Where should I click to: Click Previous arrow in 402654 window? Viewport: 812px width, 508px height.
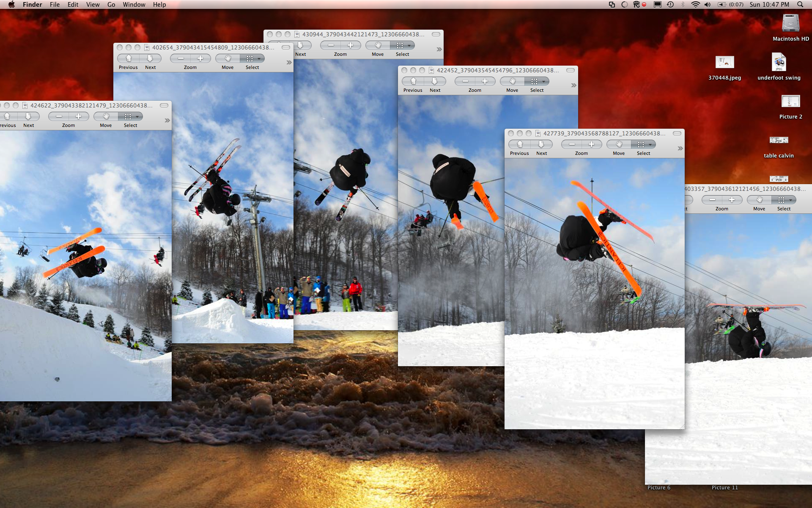[129, 58]
